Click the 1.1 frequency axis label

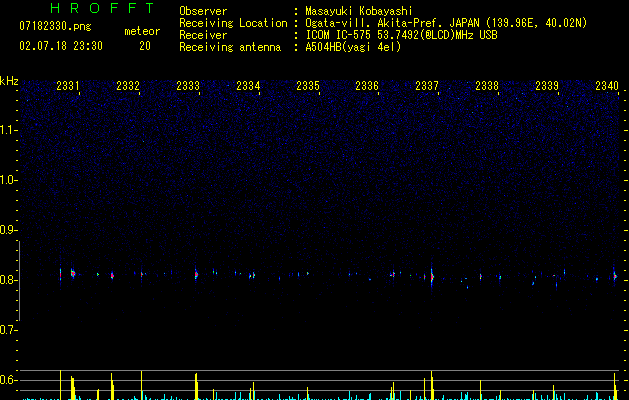[8, 130]
